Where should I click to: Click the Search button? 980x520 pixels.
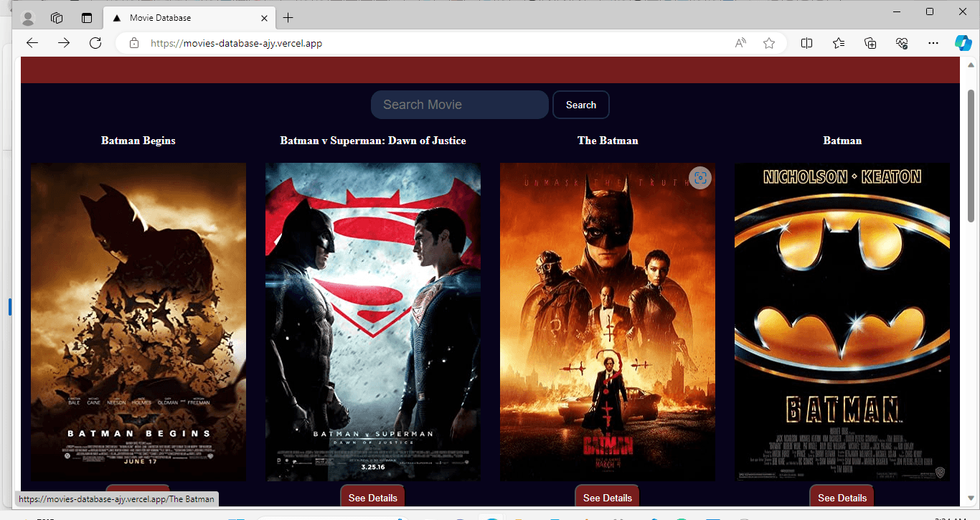point(581,105)
